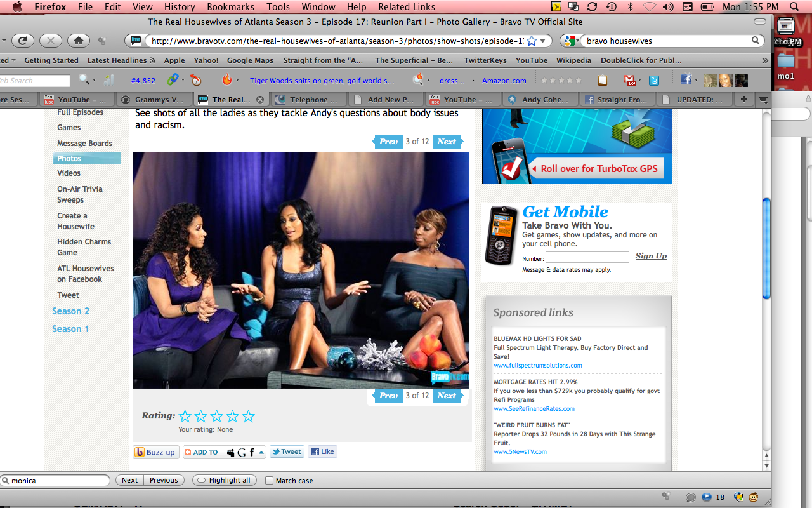Bookmark this page with the star icon

532,41
